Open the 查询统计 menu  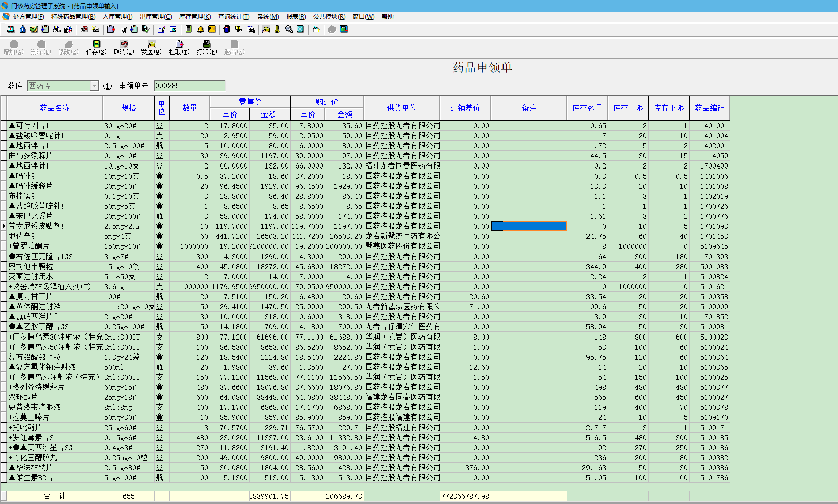click(233, 17)
